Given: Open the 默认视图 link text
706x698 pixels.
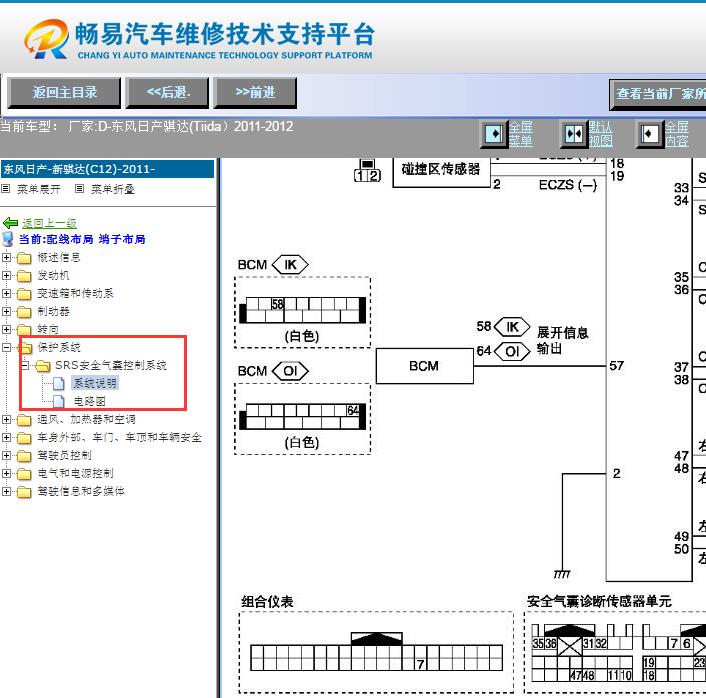Looking at the screenshot, I should pyautogui.click(x=600, y=134).
